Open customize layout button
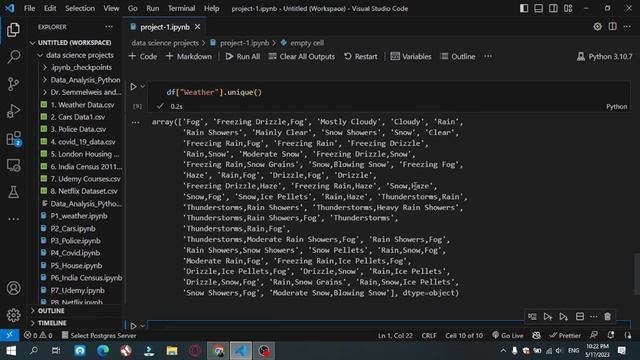This screenshot has height=360, width=640. pyautogui.click(x=568, y=8)
